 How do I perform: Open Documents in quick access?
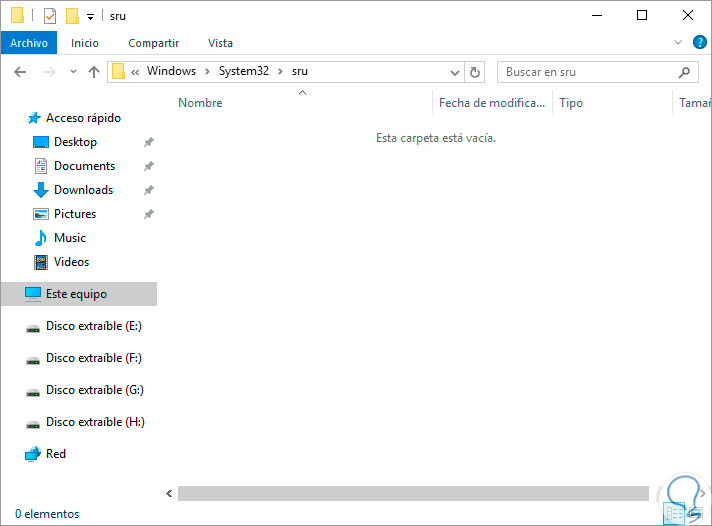[x=84, y=166]
